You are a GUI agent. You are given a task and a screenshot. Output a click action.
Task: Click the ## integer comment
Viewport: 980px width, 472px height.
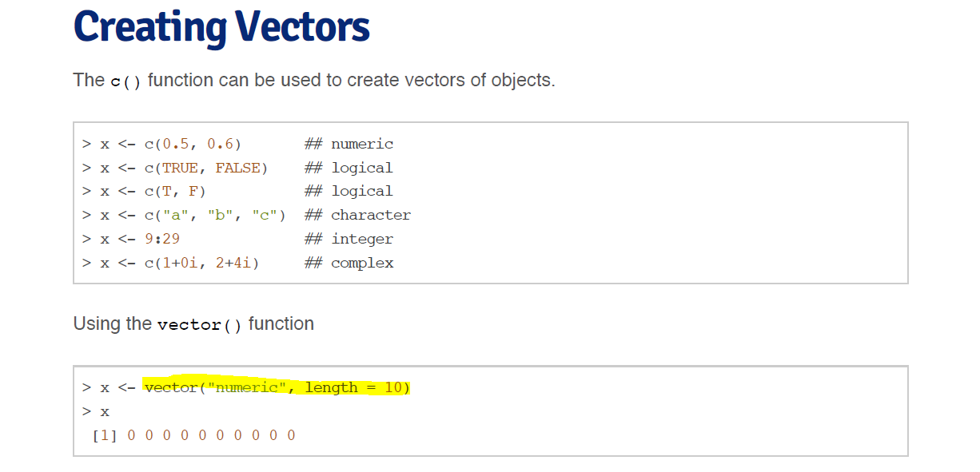coord(349,239)
